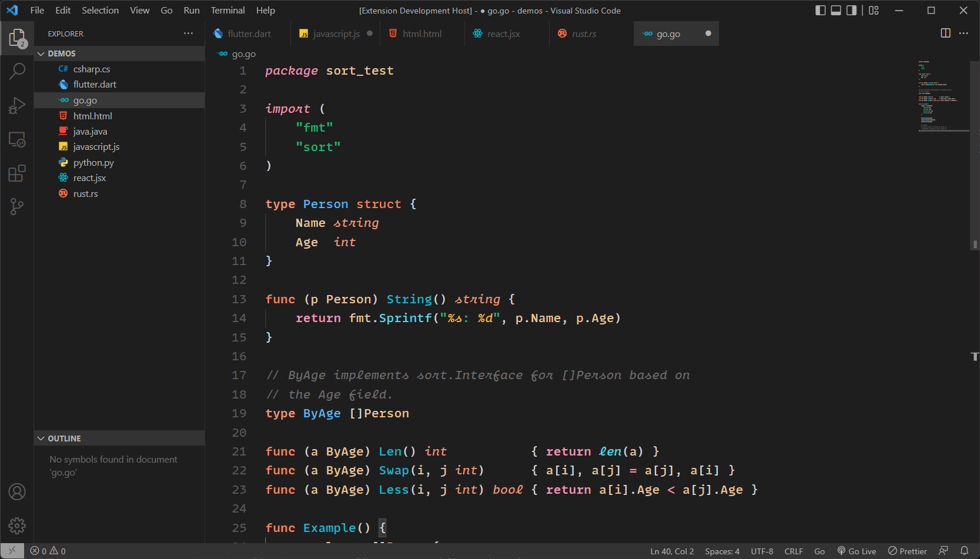The image size is (980, 559).
Task: Select language mode Go in status bar
Action: click(x=820, y=551)
